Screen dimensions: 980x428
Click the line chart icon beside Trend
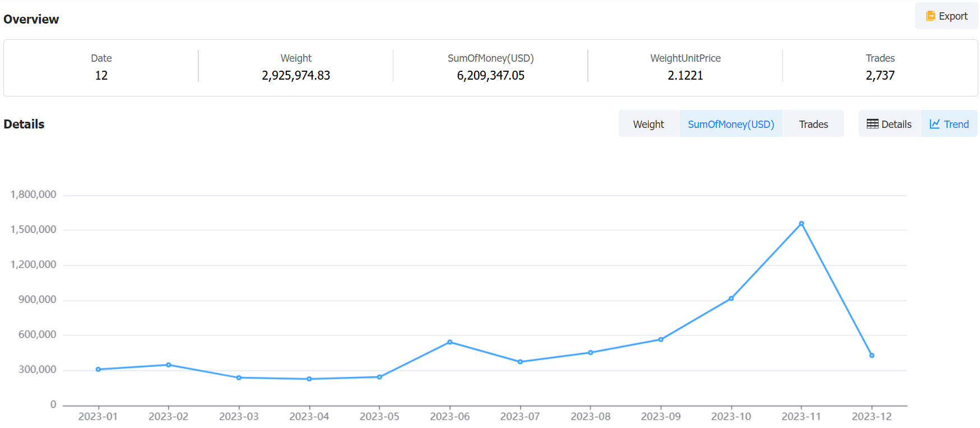(935, 124)
